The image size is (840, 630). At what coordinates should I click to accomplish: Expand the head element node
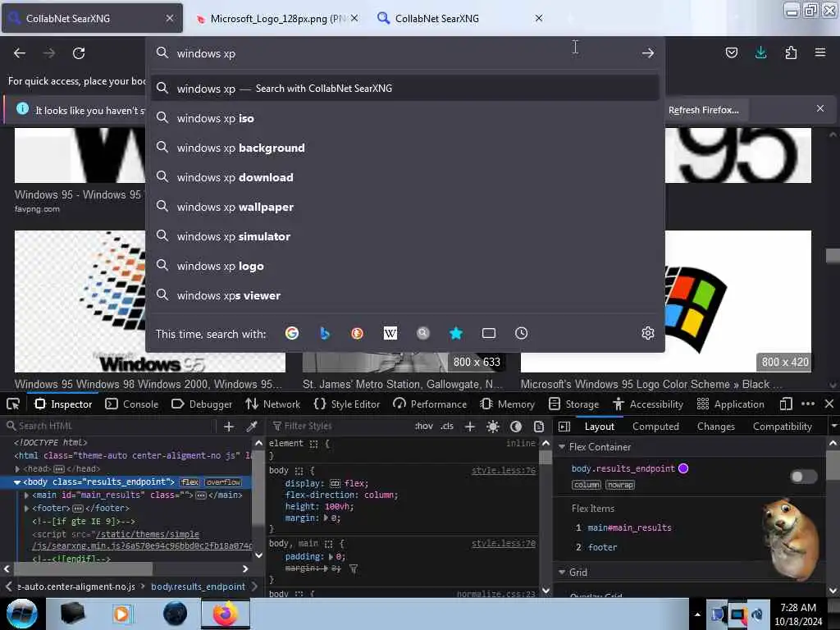pyautogui.click(x=17, y=468)
